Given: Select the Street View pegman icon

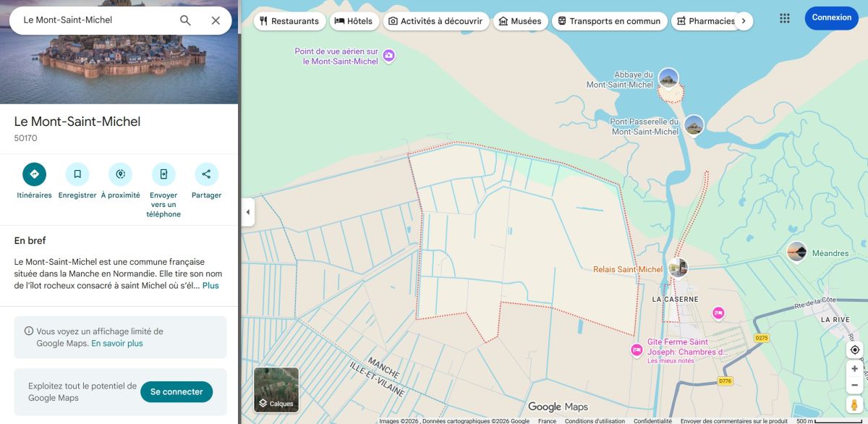Looking at the screenshot, I should [854, 402].
